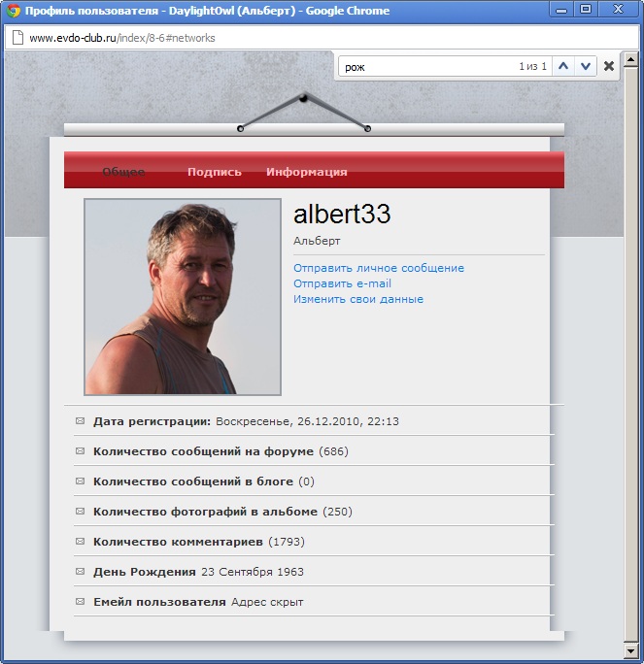Click envelope icon beside Количество сообщений на форуме
Screen dimensions: 644x664
tap(80, 451)
